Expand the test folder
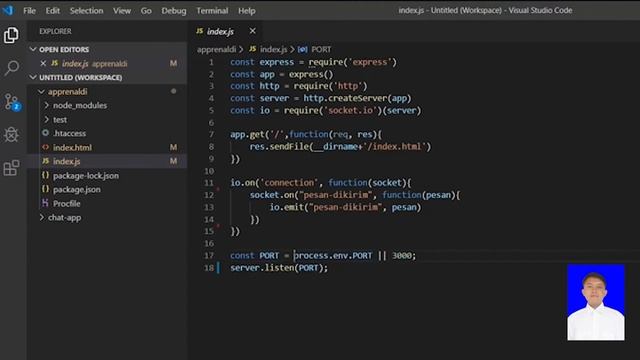The height and width of the screenshot is (360, 640). click(x=46, y=119)
